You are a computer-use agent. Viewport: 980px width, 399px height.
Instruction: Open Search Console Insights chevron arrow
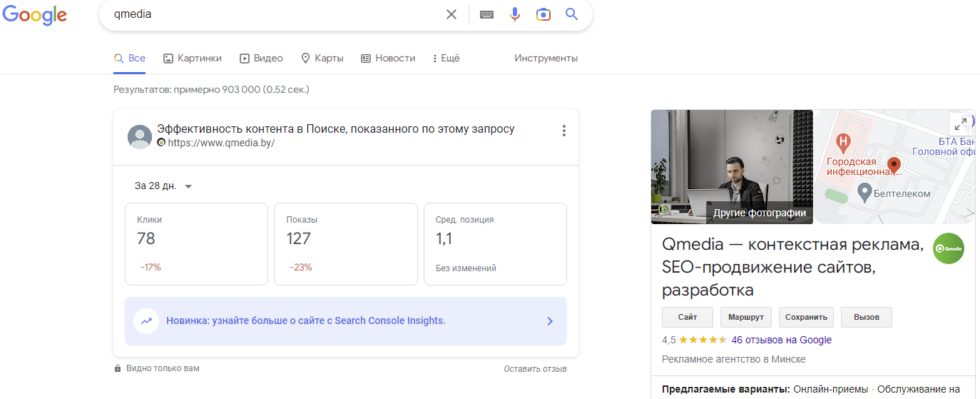click(x=550, y=321)
